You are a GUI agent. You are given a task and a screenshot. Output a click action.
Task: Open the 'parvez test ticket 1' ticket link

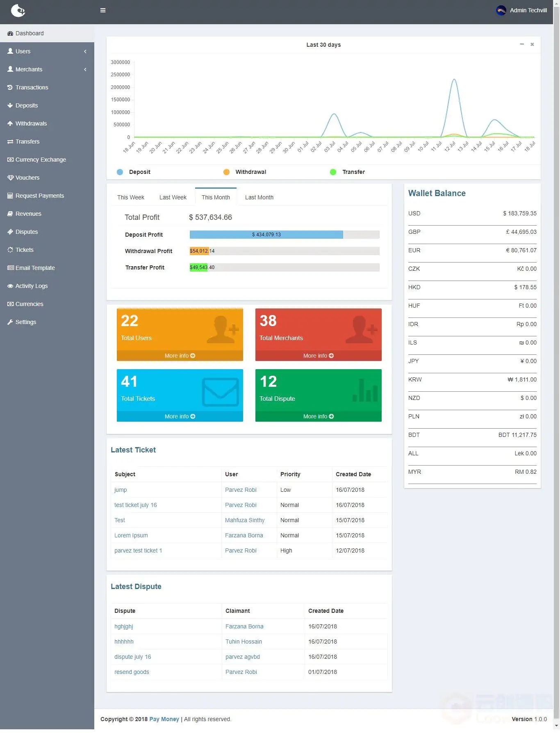138,550
